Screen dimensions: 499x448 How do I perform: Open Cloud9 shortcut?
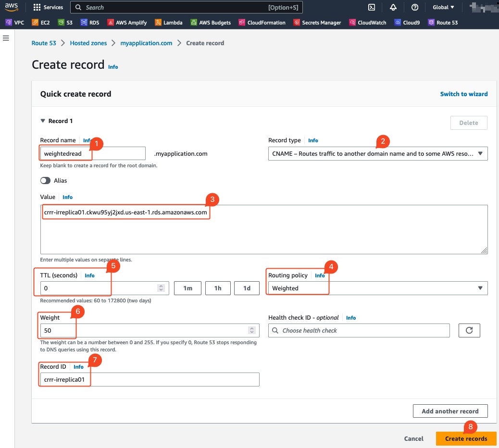pos(407,23)
